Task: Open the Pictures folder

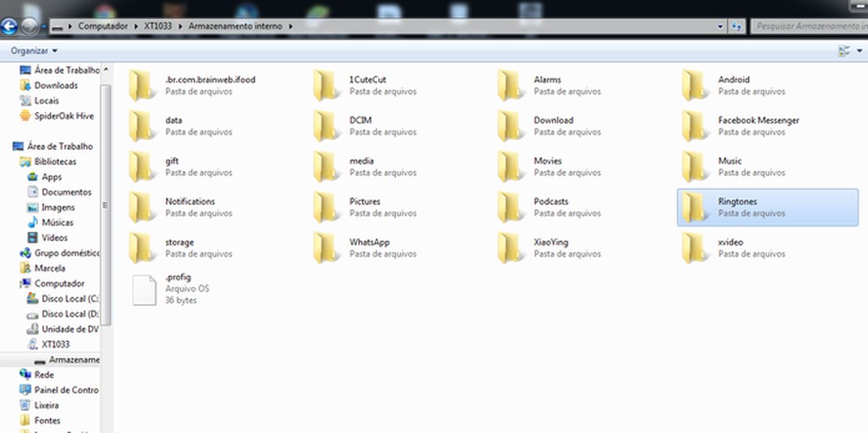Action: (365, 207)
